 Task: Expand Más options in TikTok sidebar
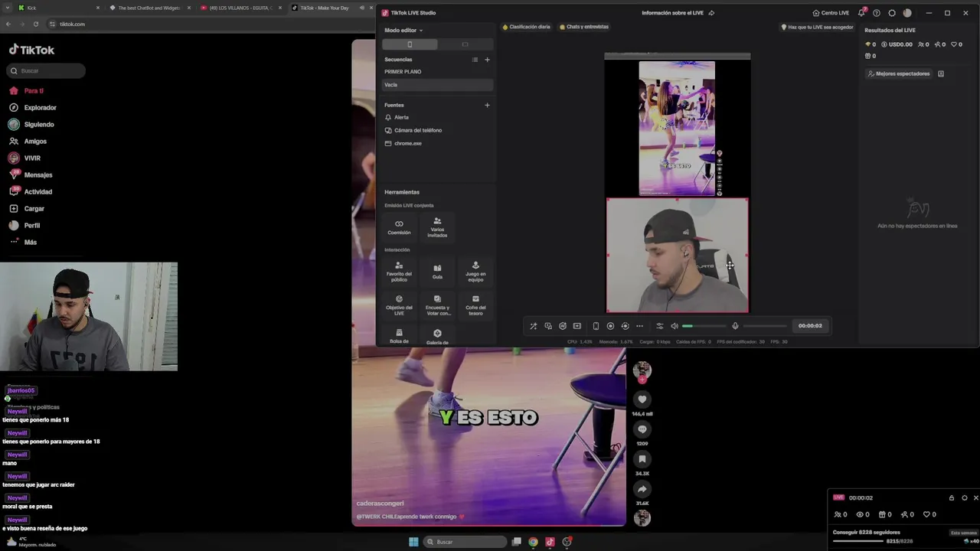[x=30, y=243]
